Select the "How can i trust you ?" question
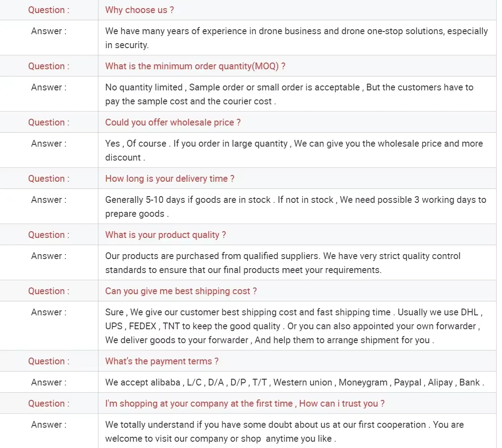This screenshot has width=502, height=448. [244, 403]
